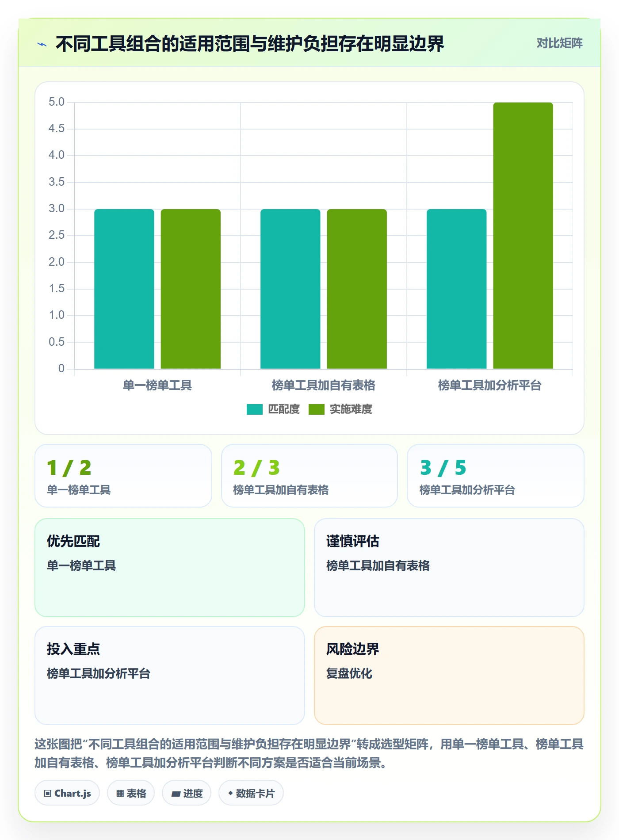Screen dimensions: 619x840
Task: Click the 对比矩阵 label in header
Action: [559, 43]
